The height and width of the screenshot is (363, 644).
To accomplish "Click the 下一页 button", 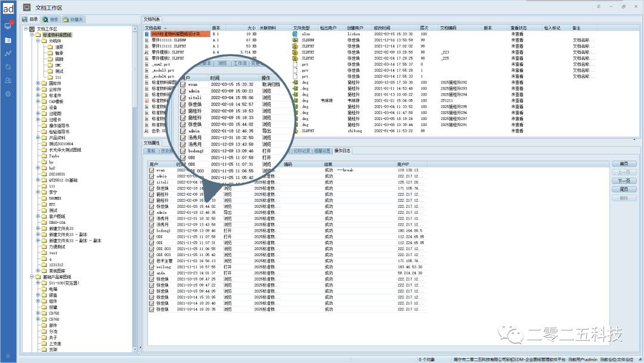I will click(x=624, y=180).
